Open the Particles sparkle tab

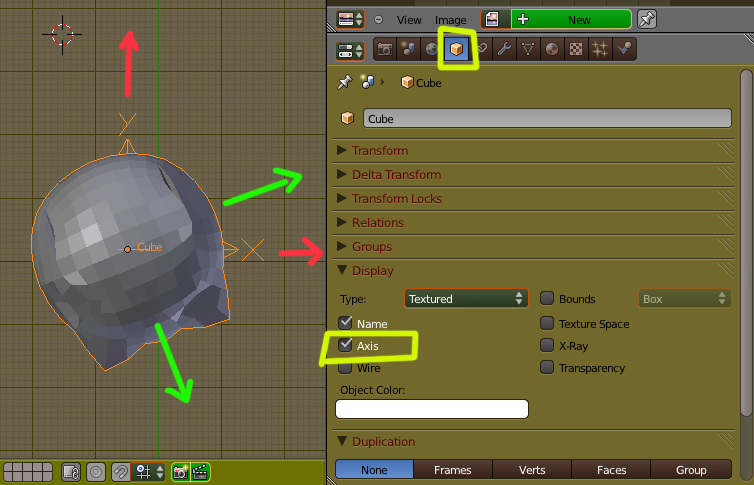click(600, 49)
